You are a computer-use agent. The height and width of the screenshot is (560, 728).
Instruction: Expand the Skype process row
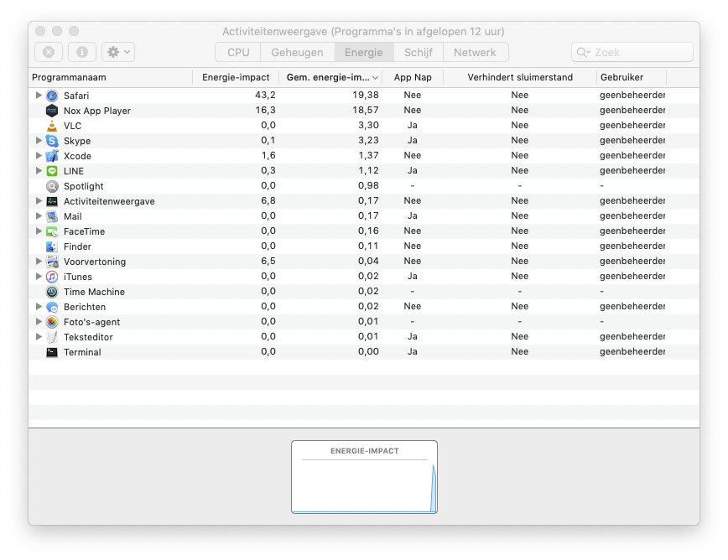click(39, 140)
